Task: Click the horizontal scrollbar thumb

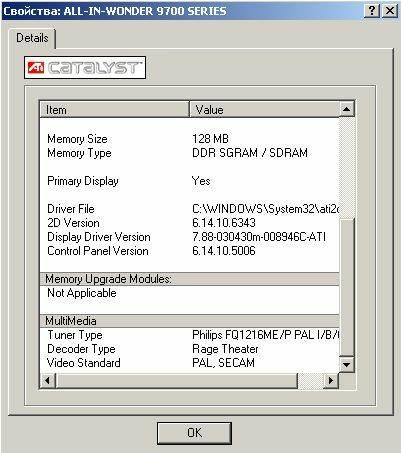Action: (x=176, y=380)
